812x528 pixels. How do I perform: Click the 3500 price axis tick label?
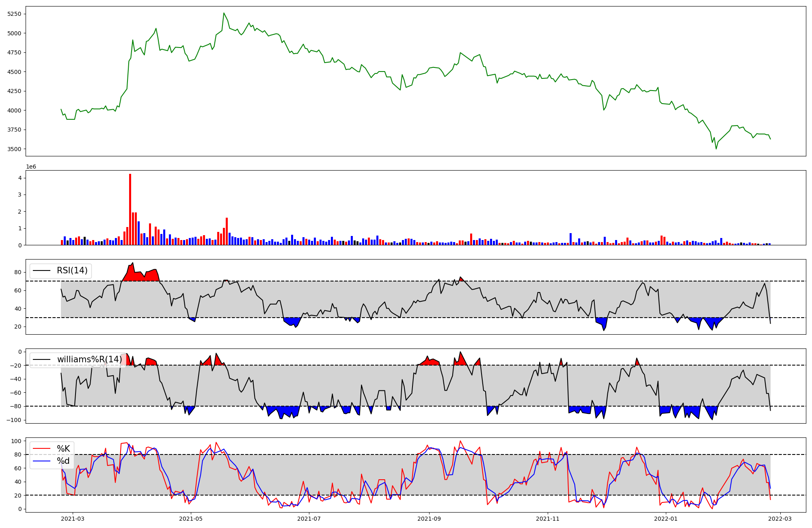(x=15, y=149)
